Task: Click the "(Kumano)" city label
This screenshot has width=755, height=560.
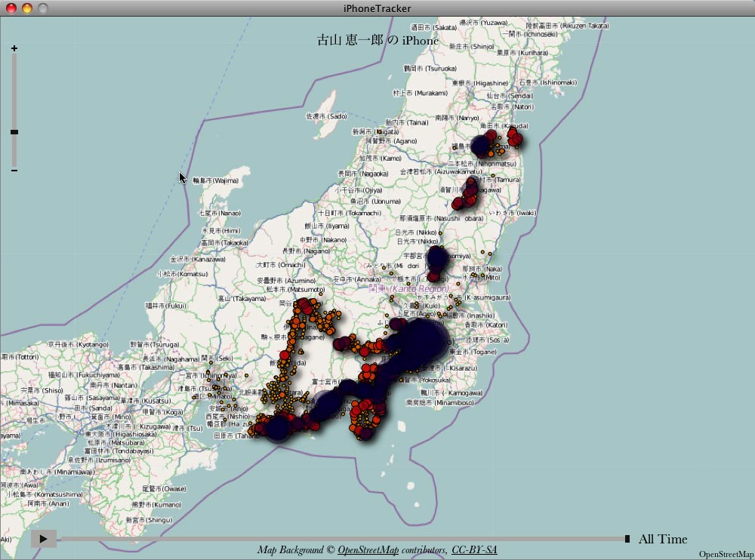Action: (x=166, y=505)
